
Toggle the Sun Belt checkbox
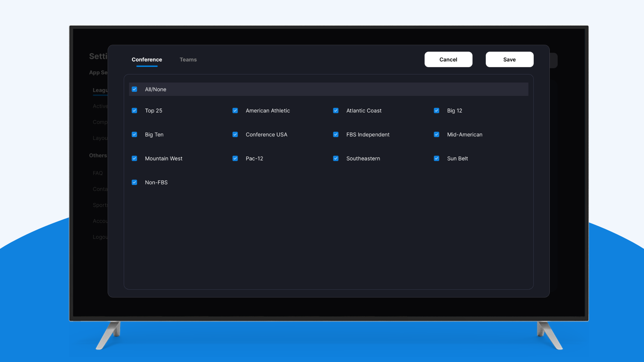tap(436, 159)
